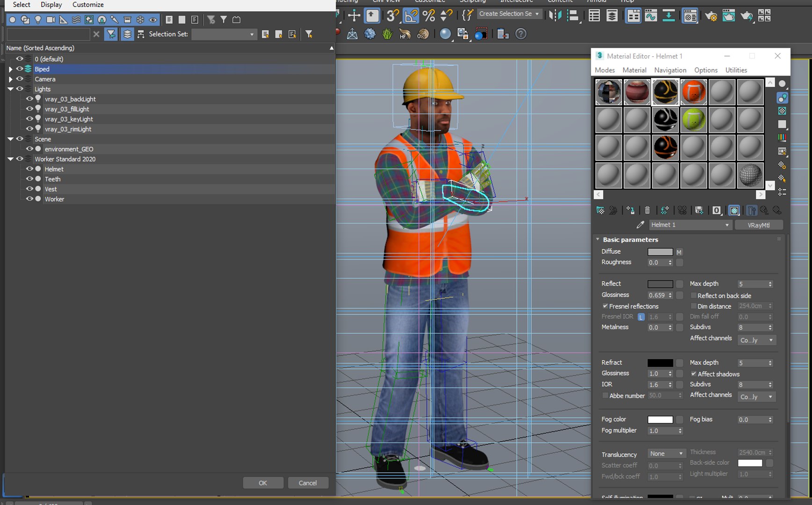
Task: Open the Modes menu in Material Editor
Action: click(605, 70)
